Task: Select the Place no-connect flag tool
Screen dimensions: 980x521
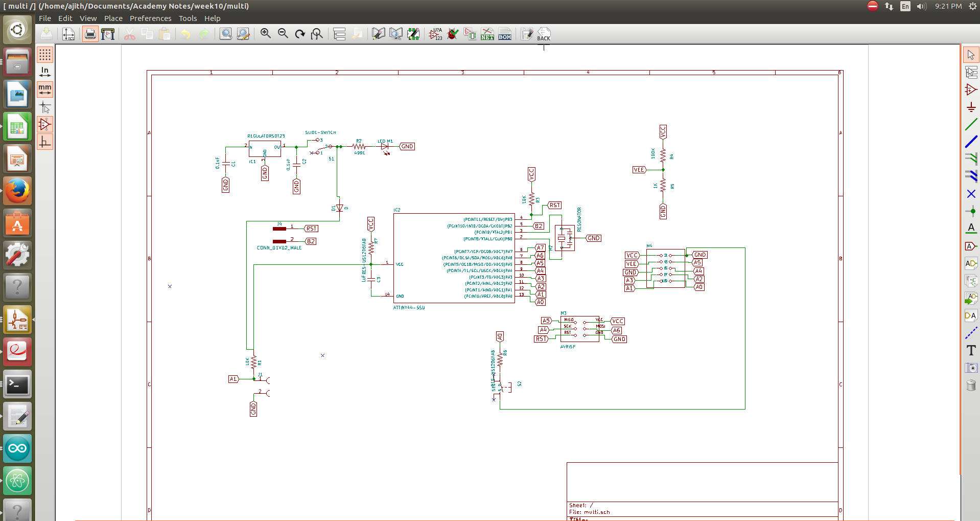Action: (971, 194)
